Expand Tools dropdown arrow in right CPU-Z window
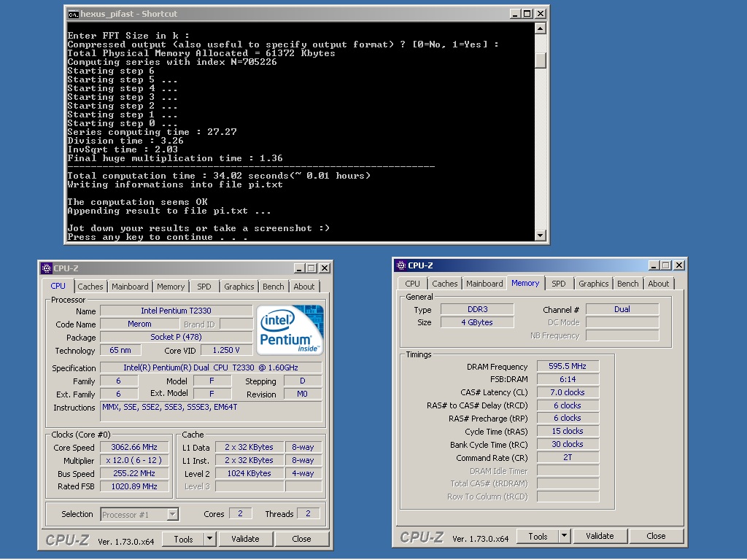Viewport: 747px width, 560px height. [x=564, y=536]
